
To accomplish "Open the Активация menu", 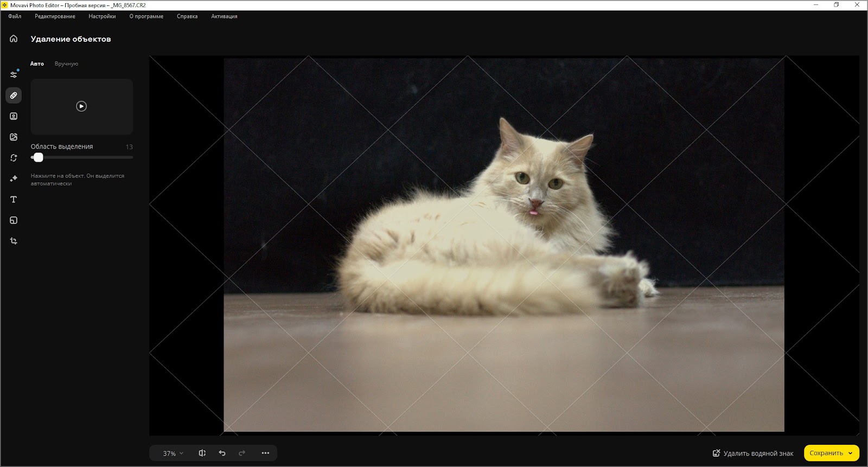I will click(x=224, y=16).
